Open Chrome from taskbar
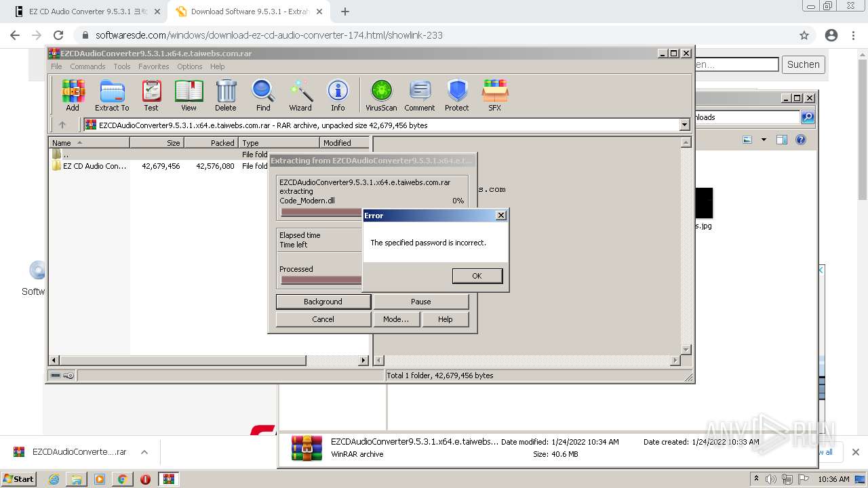This screenshot has width=868, height=488. point(122,479)
